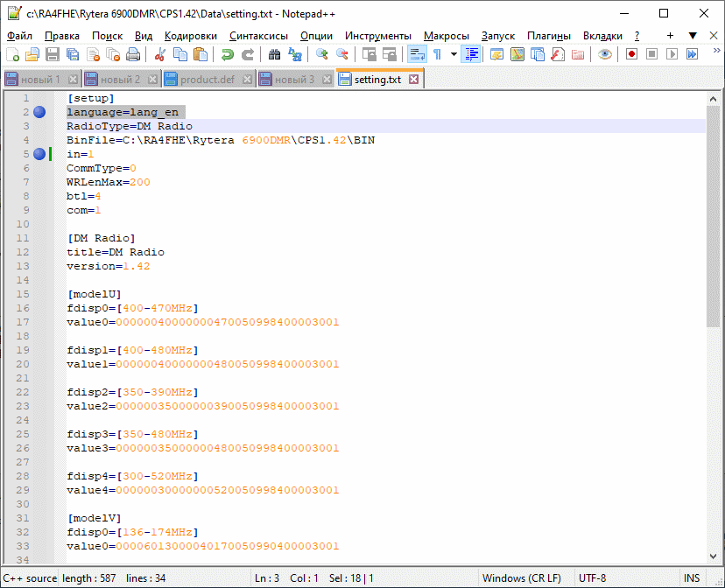This screenshot has width=725, height=588.
Task: Show the Document Map panel icon
Action: (517, 54)
